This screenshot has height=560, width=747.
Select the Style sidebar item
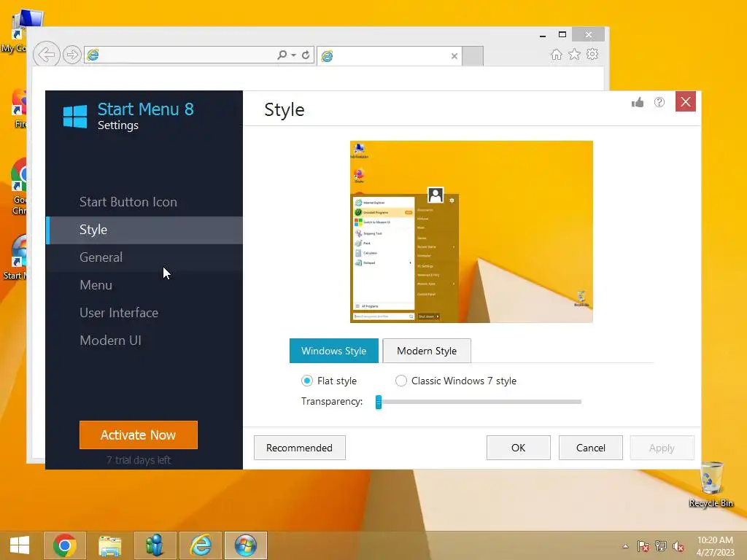pos(144,230)
